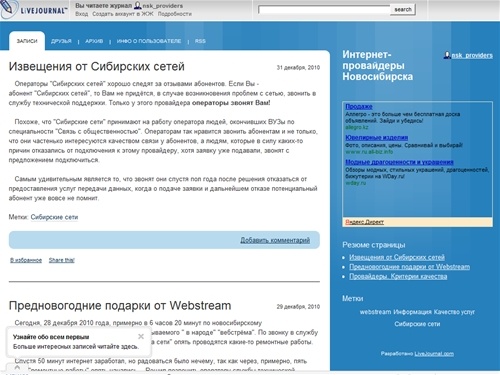Open Инфо о пользователе tab
The image size is (500, 375).
pyautogui.click(x=149, y=41)
